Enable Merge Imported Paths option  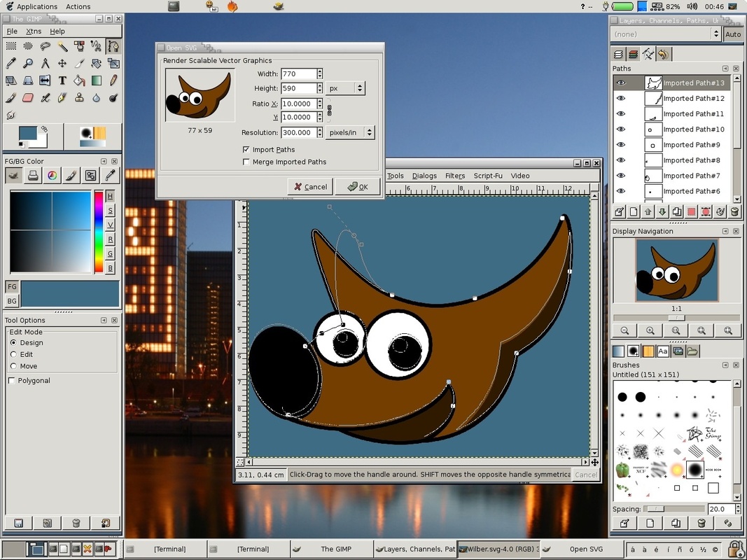coord(246,162)
